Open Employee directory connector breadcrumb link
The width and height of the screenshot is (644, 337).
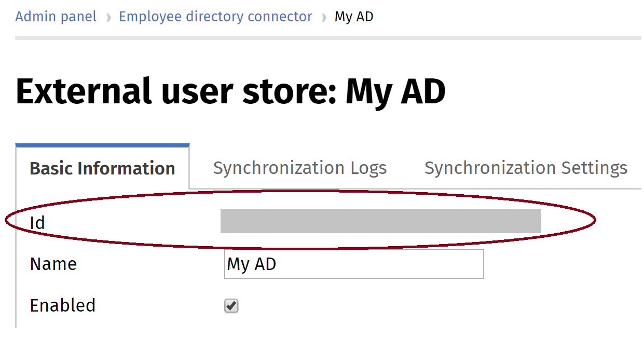tap(215, 16)
